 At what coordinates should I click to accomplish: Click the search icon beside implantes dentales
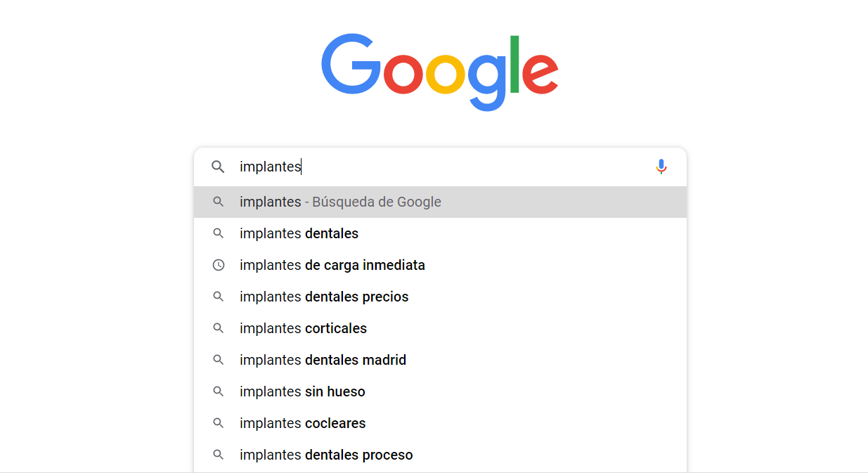219,233
